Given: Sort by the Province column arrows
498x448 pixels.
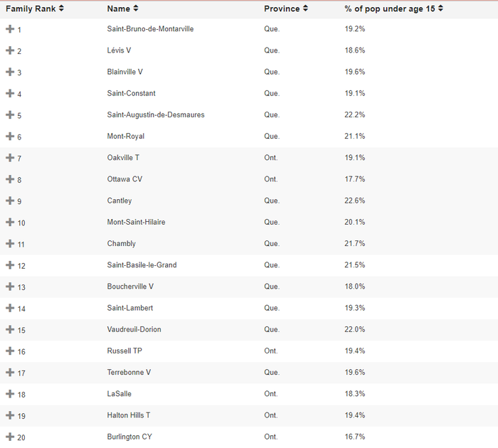Looking at the screenshot, I should 305,9.
